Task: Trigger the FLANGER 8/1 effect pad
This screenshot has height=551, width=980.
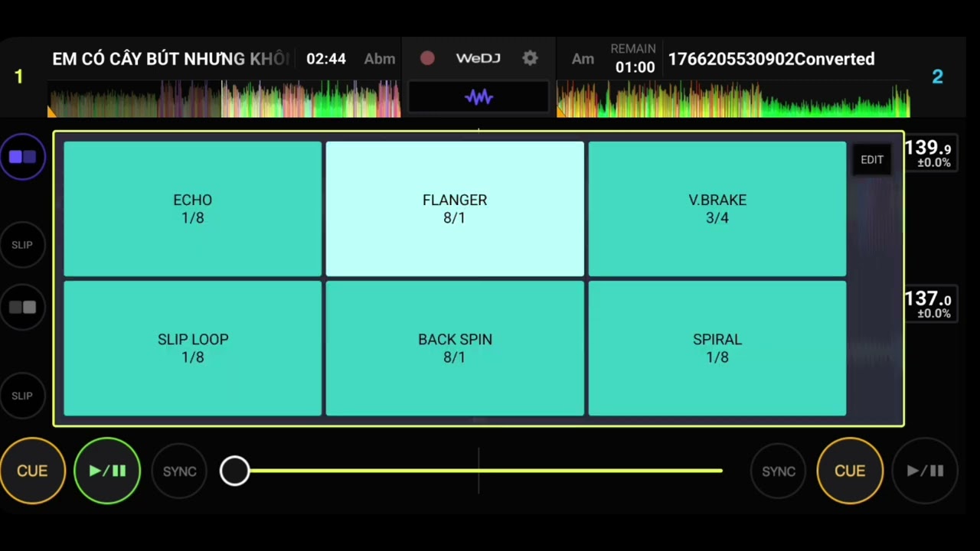Action: [455, 209]
